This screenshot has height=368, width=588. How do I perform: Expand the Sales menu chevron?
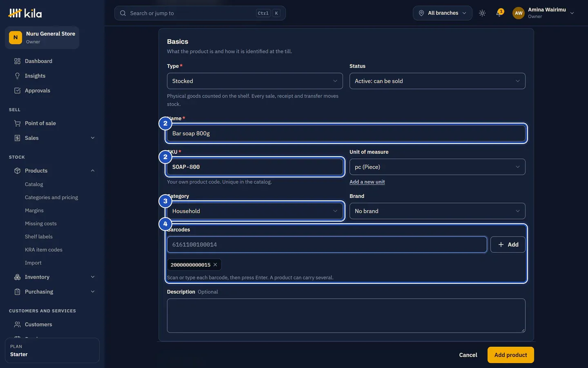(x=93, y=138)
